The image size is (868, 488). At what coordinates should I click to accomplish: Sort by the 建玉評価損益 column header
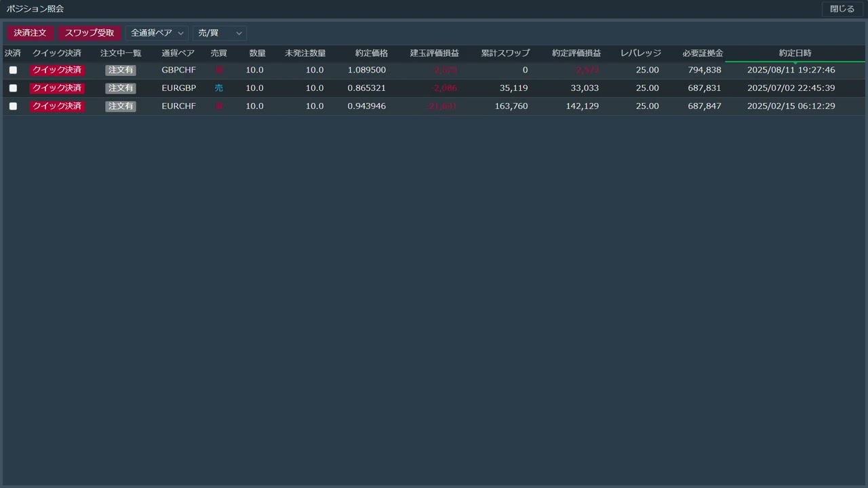434,53
